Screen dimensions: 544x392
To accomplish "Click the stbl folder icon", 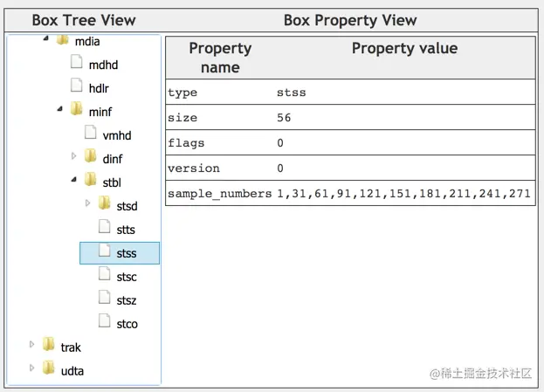I will tap(90, 179).
